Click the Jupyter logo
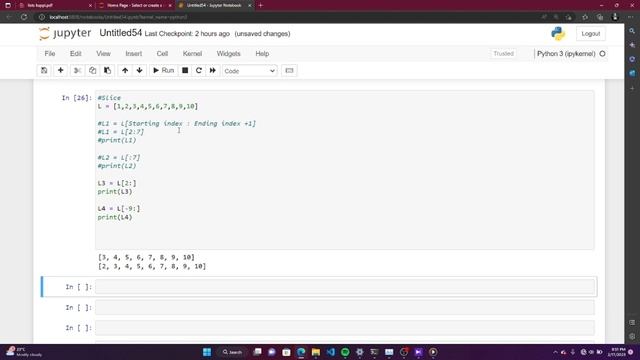Image resolution: width=640 pixels, height=360 pixels. (x=65, y=33)
